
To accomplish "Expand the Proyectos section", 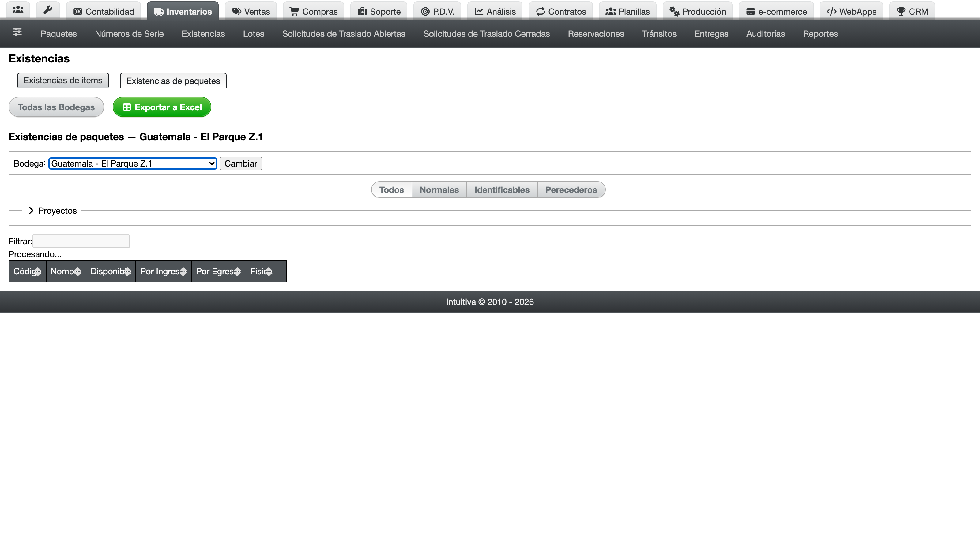I will (52, 211).
